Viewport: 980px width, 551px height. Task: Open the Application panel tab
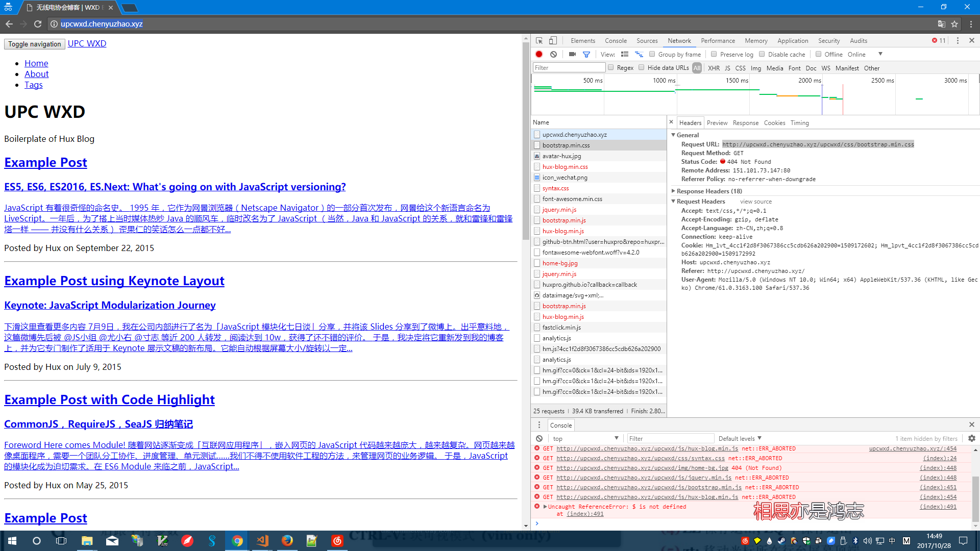pos(793,41)
